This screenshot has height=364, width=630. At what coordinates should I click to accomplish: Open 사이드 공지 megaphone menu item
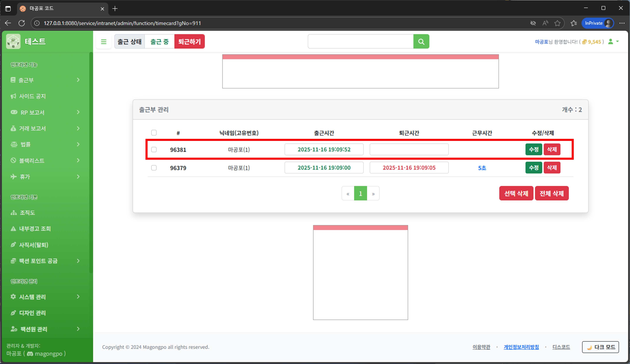tap(33, 96)
